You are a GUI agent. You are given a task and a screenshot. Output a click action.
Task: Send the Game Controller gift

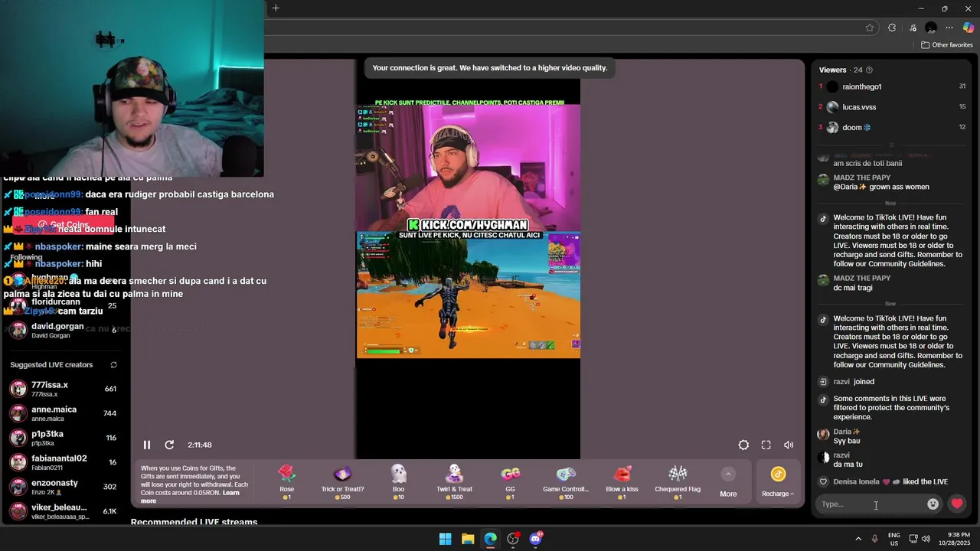[566, 482]
